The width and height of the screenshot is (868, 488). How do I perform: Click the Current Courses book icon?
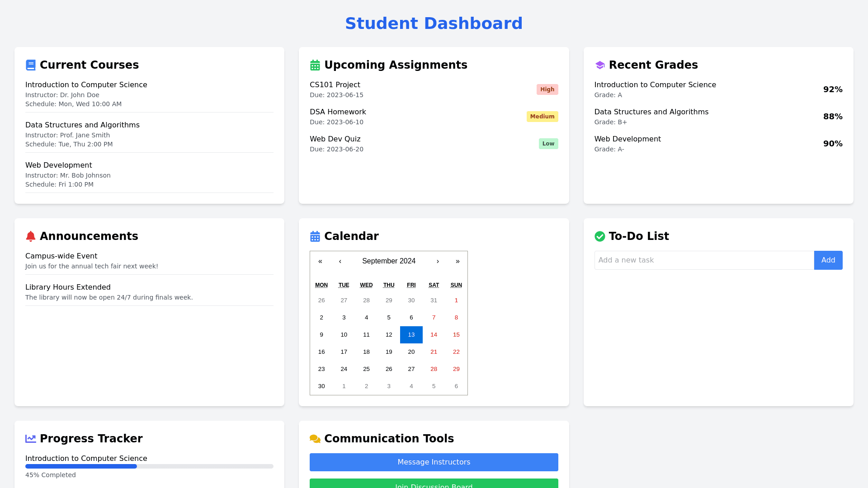[30, 65]
